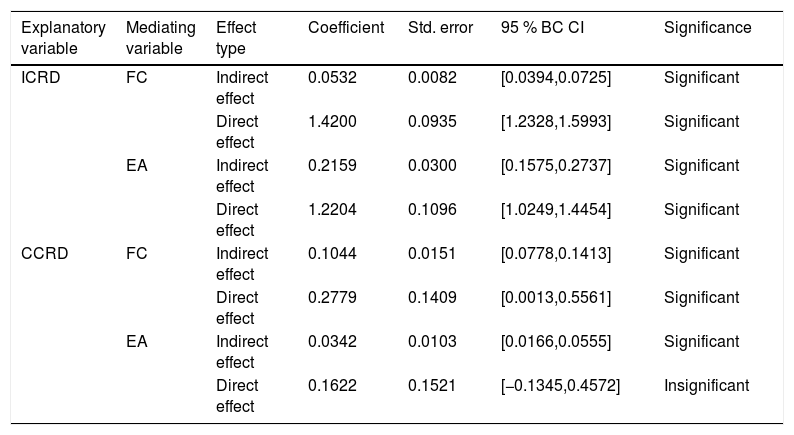Click the Mediating variable column header
Screen dimensions: 794x435
(x=161, y=38)
